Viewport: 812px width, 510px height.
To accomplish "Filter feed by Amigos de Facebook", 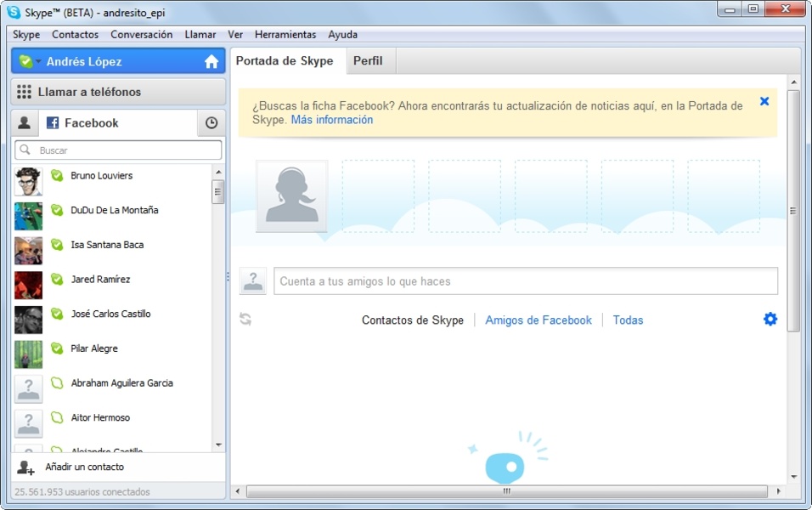I will click(x=538, y=320).
